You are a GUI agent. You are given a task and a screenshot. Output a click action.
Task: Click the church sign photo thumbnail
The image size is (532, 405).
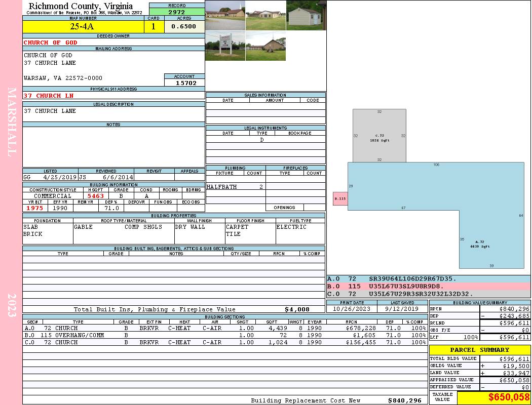(x=225, y=46)
